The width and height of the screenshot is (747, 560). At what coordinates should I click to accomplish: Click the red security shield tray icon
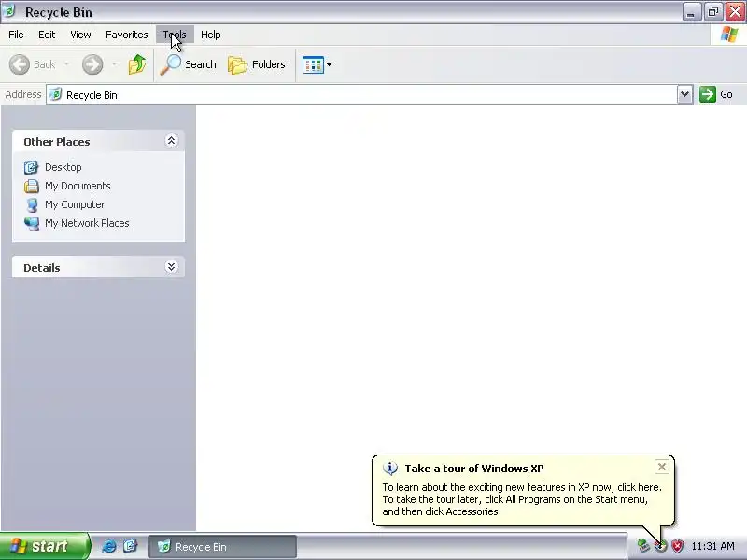coord(677,546)
